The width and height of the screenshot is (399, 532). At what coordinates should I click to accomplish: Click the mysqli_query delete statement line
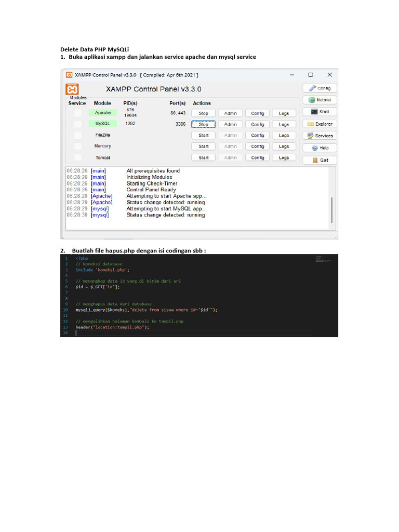tap(146, 310)
